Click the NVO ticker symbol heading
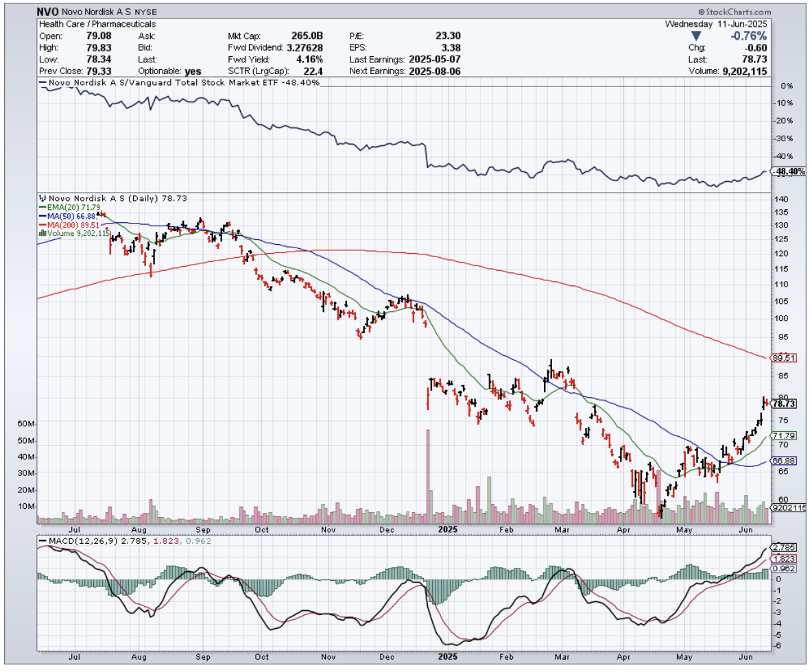The width and height of the screenshot is (812, 672). point(47,12)
